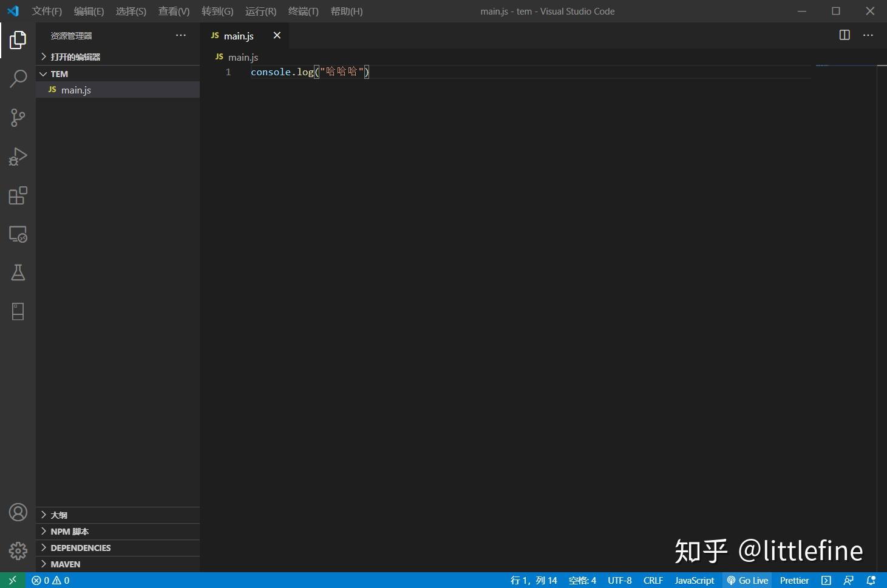Open the Accounts icon in activity bar
This screenshot has width=887, height=588.
coord(18,512)
